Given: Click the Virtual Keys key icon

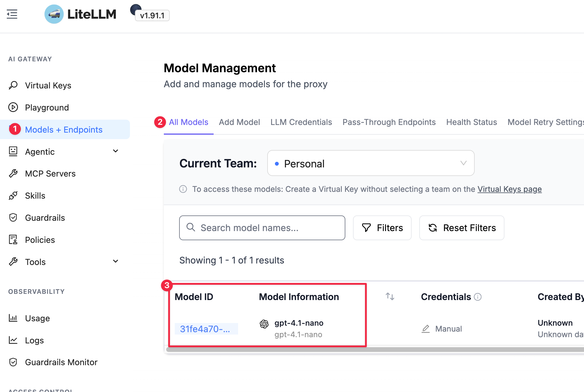Looking at the screenshot, I should point(13,85).
